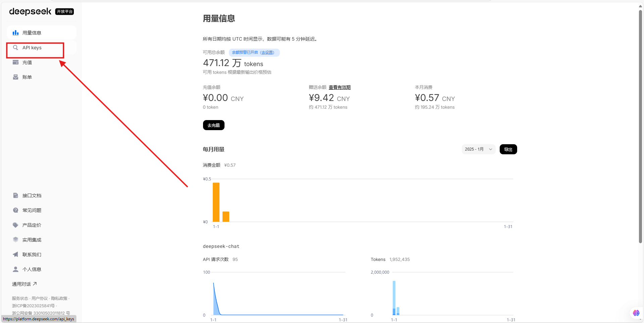Click the API docs document icon

(x=15, y=196)
